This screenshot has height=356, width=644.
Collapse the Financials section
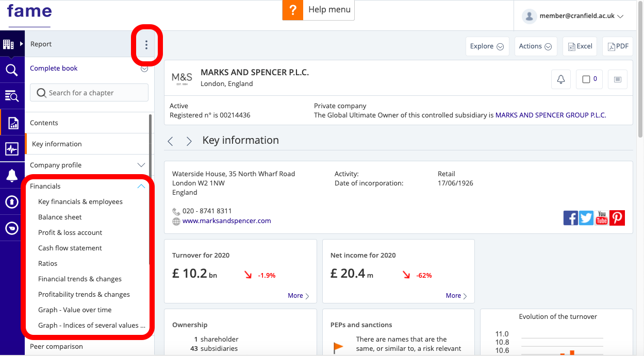pyautogui.click(x=141, y=187)
